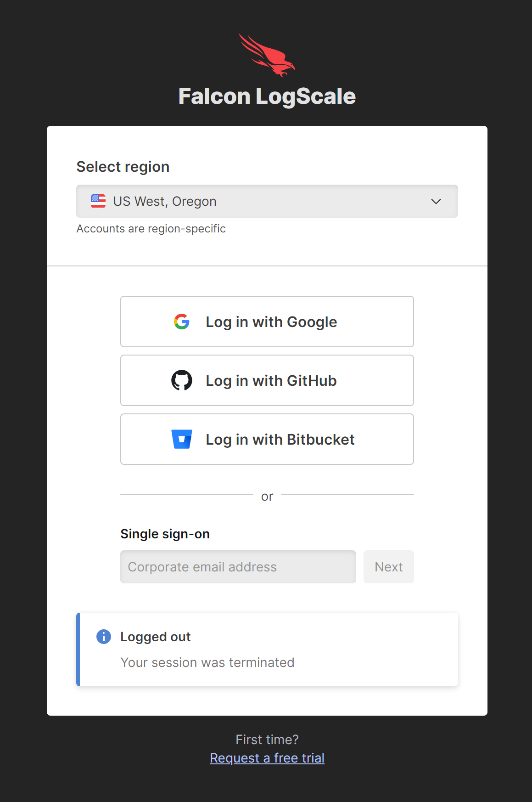Expand the region dropdown chevron

click(436, 201)
